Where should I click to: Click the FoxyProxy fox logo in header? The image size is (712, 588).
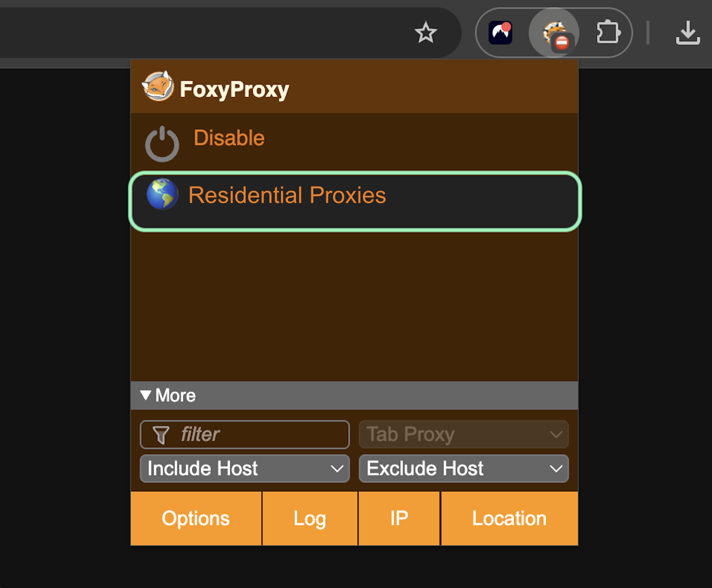[158, 86]
